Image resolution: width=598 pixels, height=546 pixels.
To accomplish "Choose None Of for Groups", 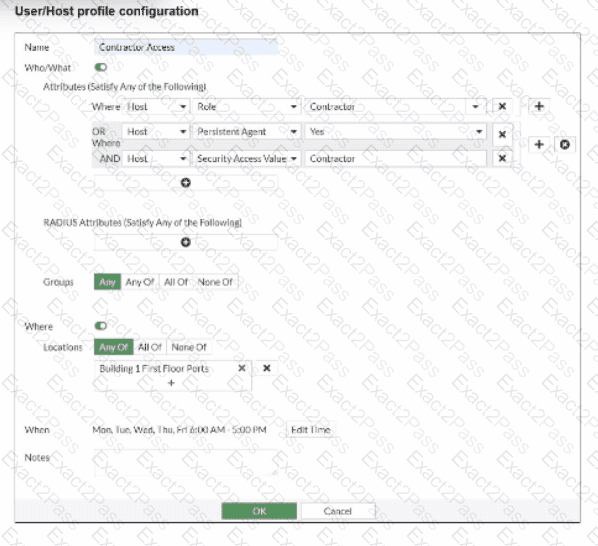I will (215, 282).
